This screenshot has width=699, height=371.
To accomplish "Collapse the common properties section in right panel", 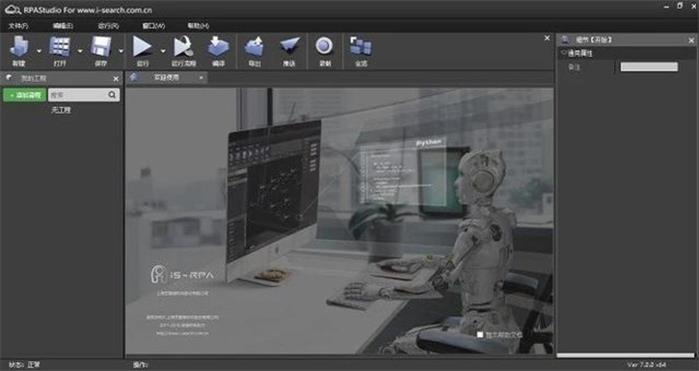I will [564, 53].
